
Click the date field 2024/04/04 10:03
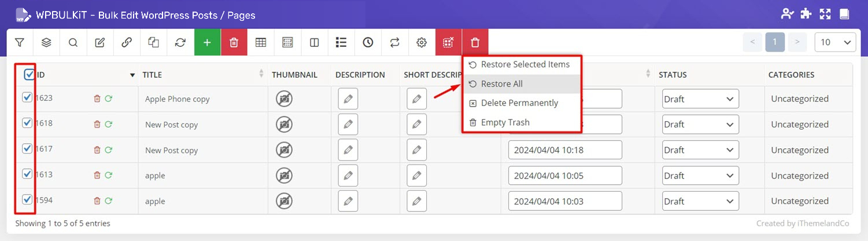click(565, 201)
